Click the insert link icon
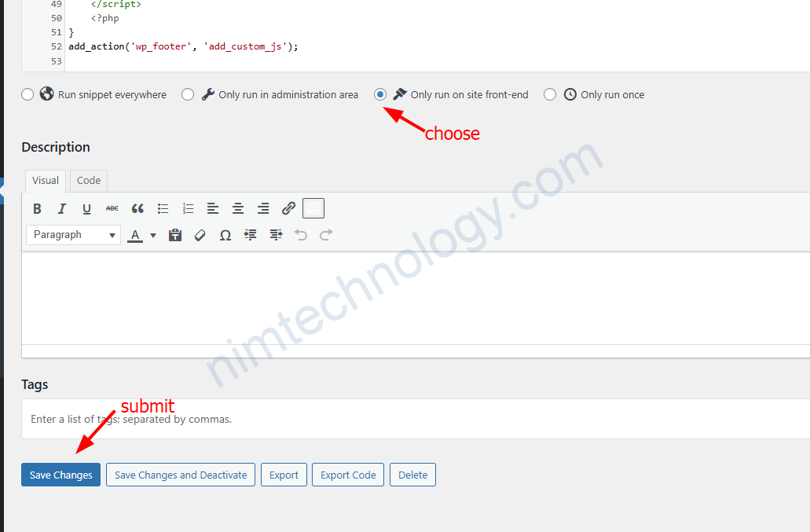 point(288,208)
